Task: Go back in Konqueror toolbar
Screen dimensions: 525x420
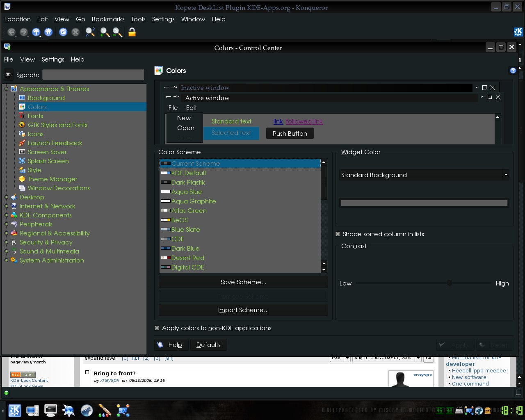Action: [x=11, y=32]
